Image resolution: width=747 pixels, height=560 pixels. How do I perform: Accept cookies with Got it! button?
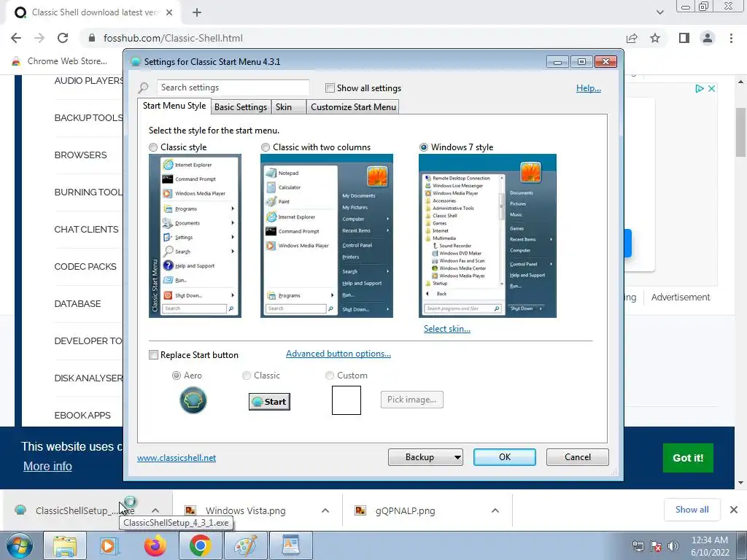[688, 458]
